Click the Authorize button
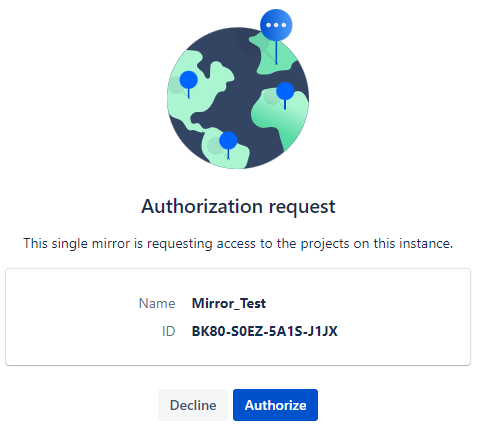 coord(275,405)
